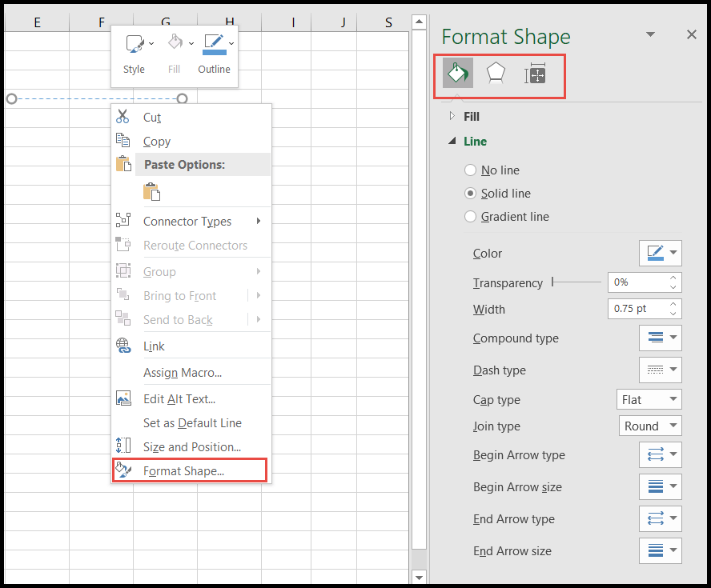
Task: Choose the Gradient line option
Action: pos(470,216)
